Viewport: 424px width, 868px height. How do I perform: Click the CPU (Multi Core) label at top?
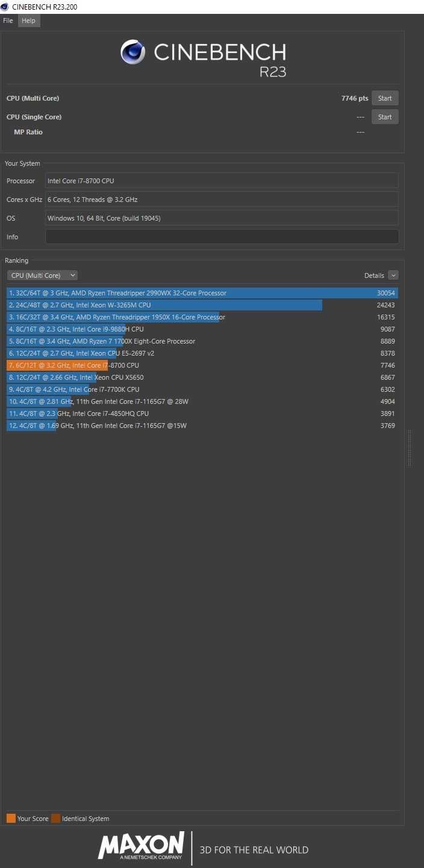pos(33,98)
